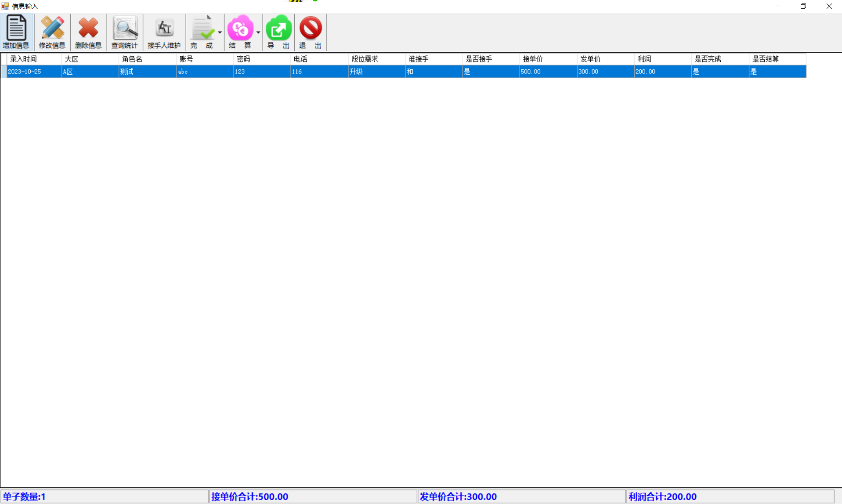Click the 谁接手 column header
Viewport: 842px width, 504px height.
[434, 59]
